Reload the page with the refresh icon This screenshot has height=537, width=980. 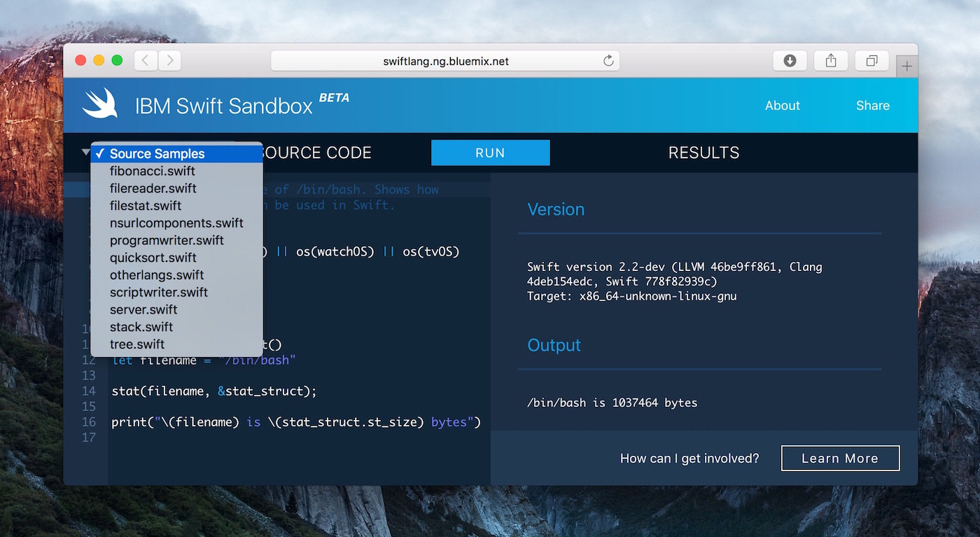(608, 61)
